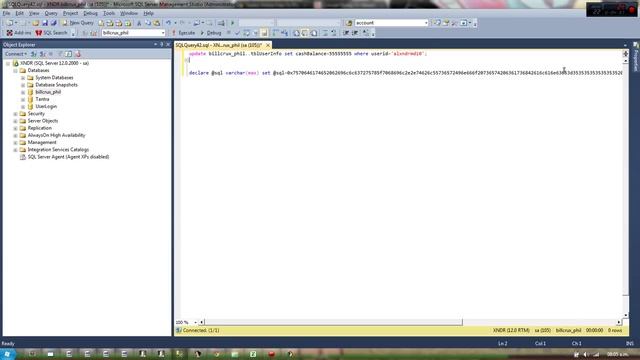Open the Help menu

[148, 13]
